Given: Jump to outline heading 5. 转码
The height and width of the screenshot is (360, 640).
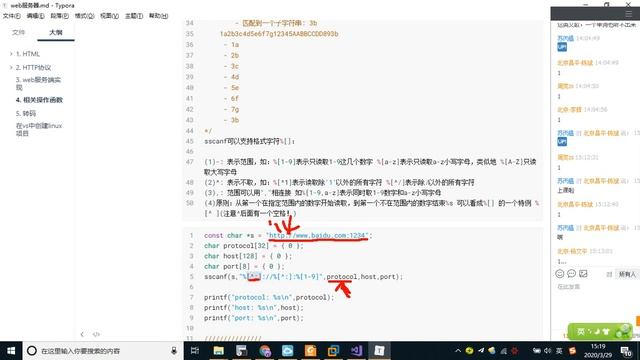Looking at the screenshot, I should pyautogui.click(x=26, y=113).
